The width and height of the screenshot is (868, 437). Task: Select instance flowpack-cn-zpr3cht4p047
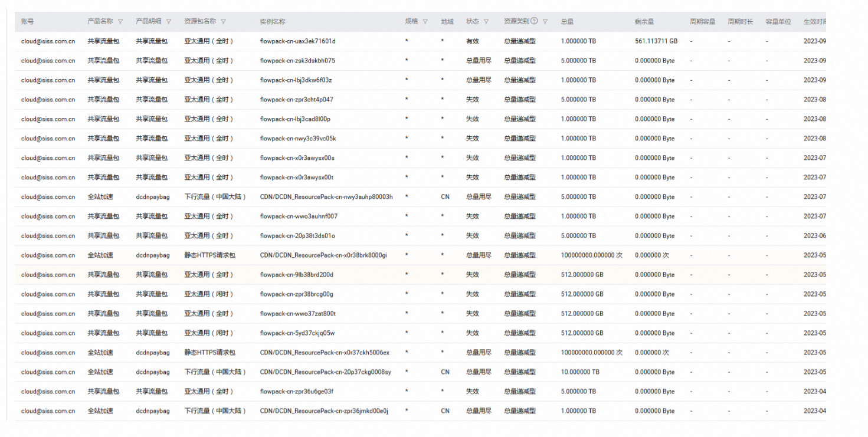point(296,100)
